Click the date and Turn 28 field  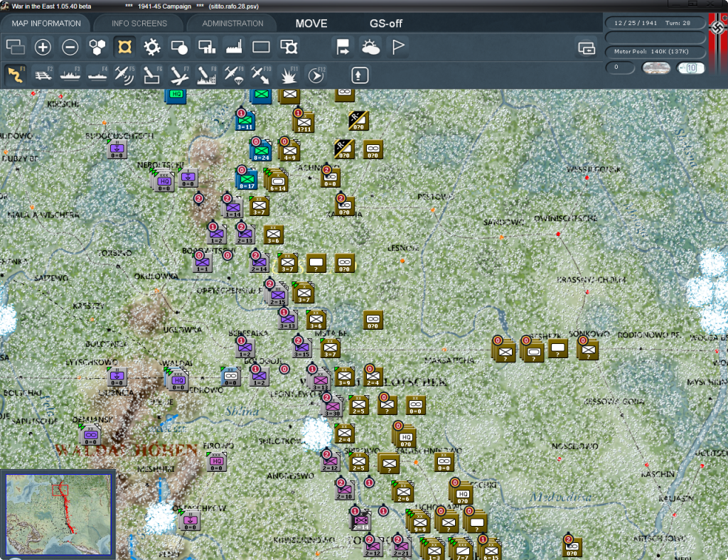tap(655, 23)
